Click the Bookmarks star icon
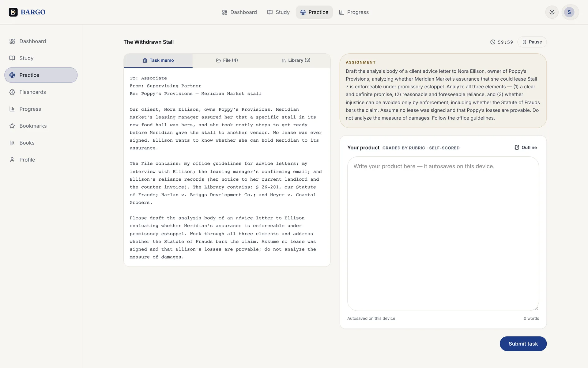588x368 pixels. (12, 126)
